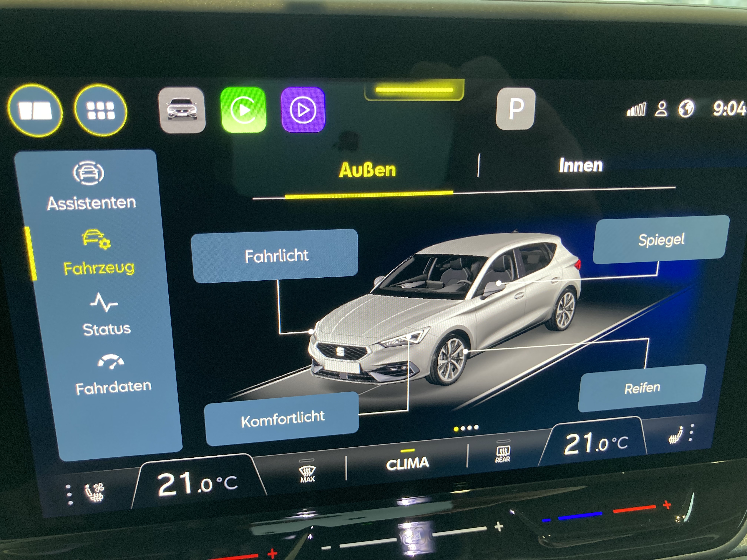Screen dimensions: 747x560
Task: Open the globe online services icon
Action: (686, 109)
